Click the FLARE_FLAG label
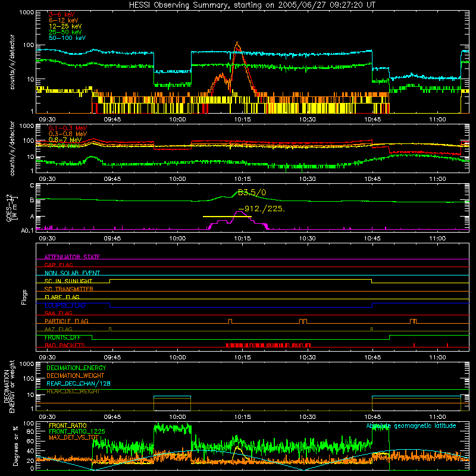This screenshot has width=476, height=476. 62,297
